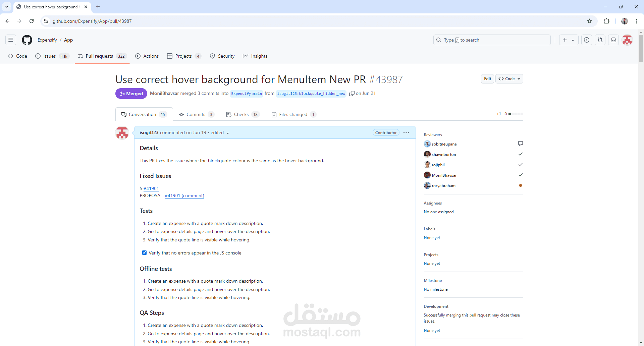Open the Projects repository tab
The width and height of the screenshot is (644, 346).
click(x=184, y=56)
